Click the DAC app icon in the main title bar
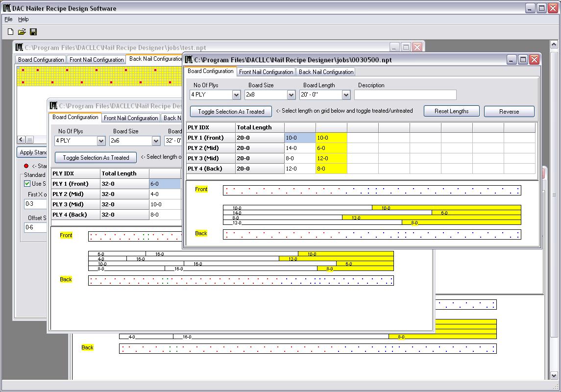 point(6,8)
